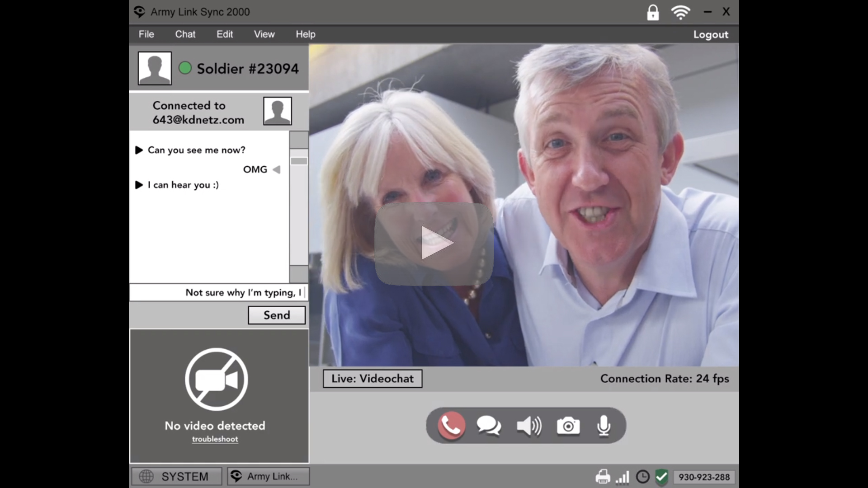The image size is (868, 488).
Task: Open the Chat menu
Action: coord(185,34)
